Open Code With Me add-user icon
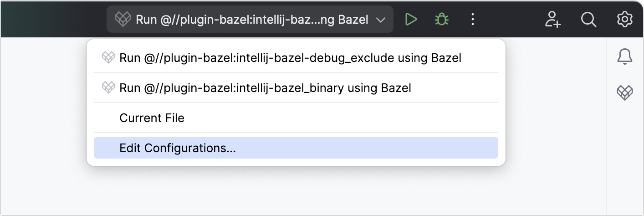Screen dimensions: 644x216 553,19
